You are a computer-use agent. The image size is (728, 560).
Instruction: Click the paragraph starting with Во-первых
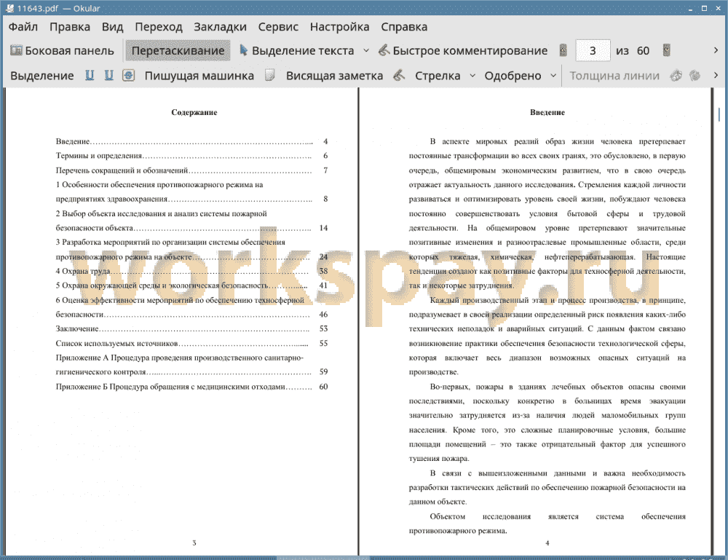click(x=547, y=422)
